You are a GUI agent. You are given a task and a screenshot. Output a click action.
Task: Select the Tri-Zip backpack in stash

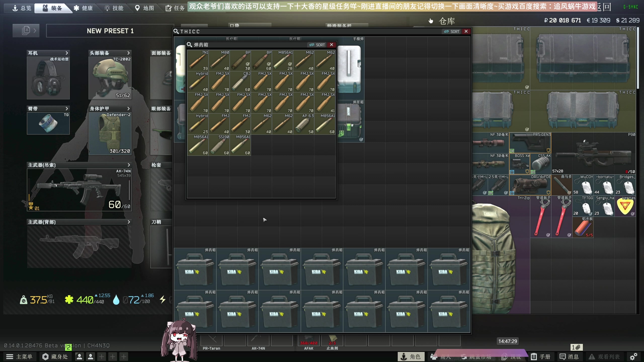click(501, 255)
